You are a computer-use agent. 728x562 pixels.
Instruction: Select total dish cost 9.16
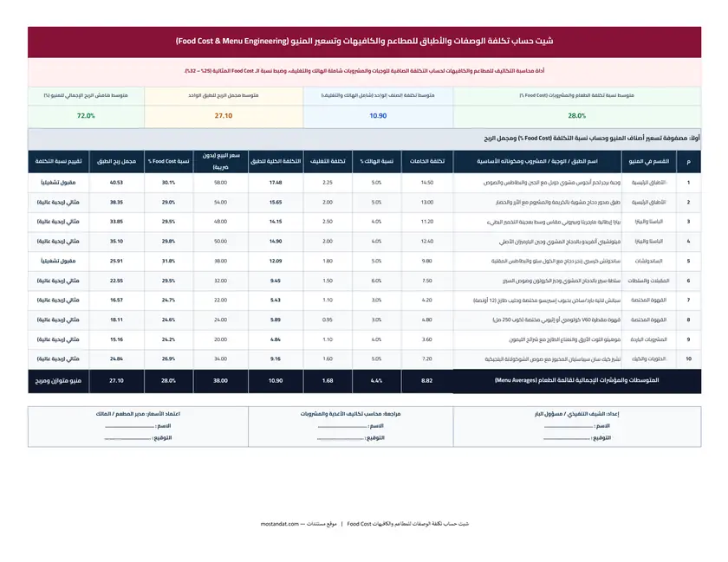(x=276, y=359)
